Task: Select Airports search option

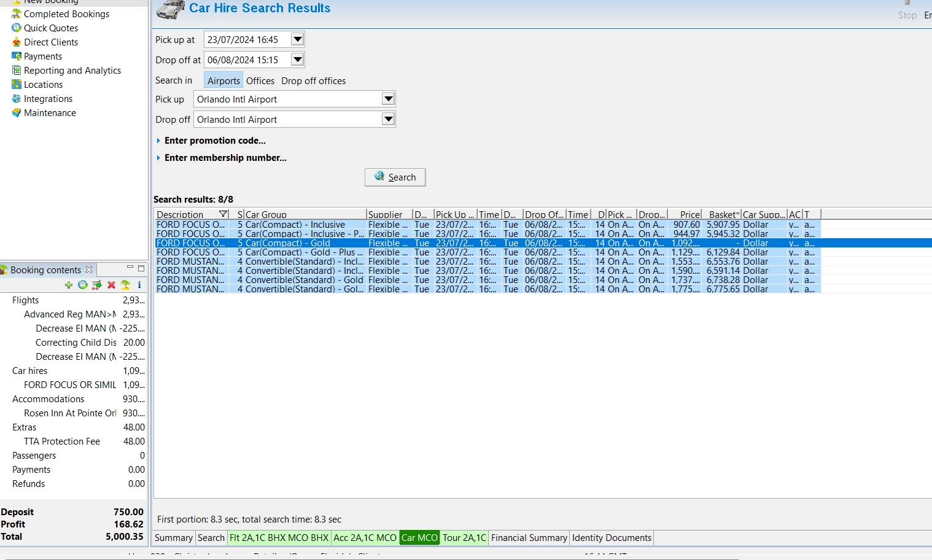Action: coord(223,80)
